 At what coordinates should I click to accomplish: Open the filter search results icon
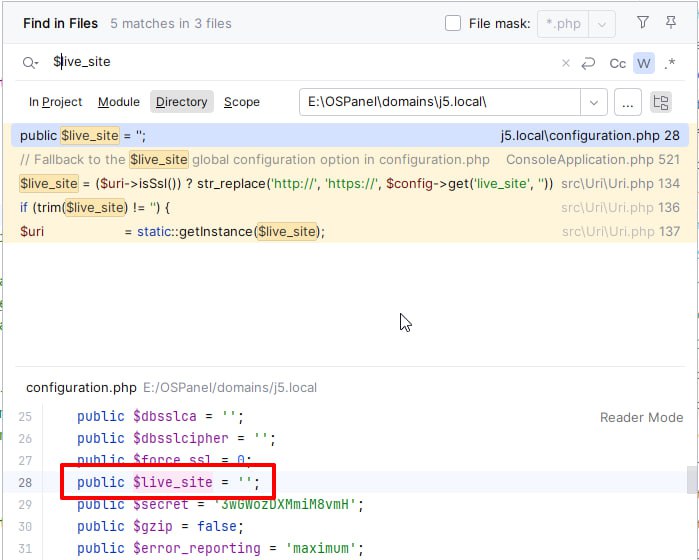[642, 22]
